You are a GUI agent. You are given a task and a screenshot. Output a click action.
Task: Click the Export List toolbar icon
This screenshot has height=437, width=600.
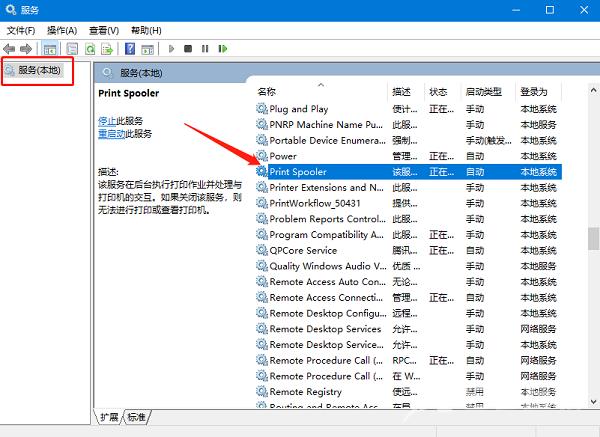point(107,49)
